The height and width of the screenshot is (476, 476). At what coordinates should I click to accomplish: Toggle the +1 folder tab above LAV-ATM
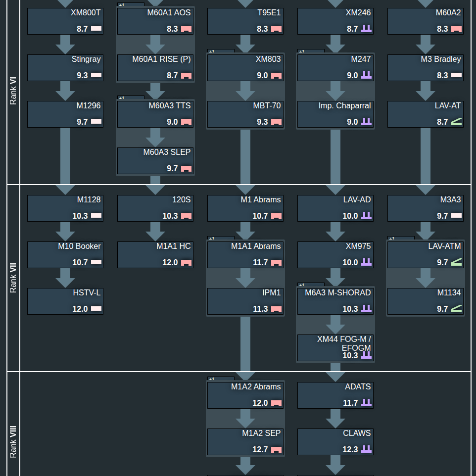(x=401, y=238)
